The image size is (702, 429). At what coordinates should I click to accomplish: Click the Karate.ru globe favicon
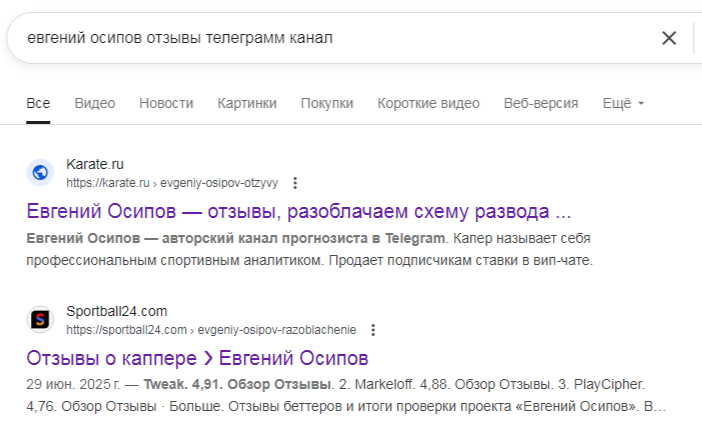pos(40,172)
